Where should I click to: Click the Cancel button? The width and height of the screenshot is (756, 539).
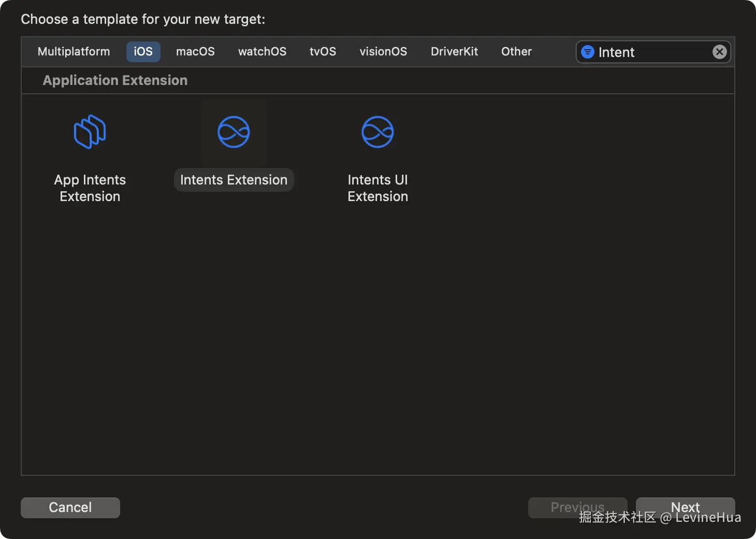(70, 507)
